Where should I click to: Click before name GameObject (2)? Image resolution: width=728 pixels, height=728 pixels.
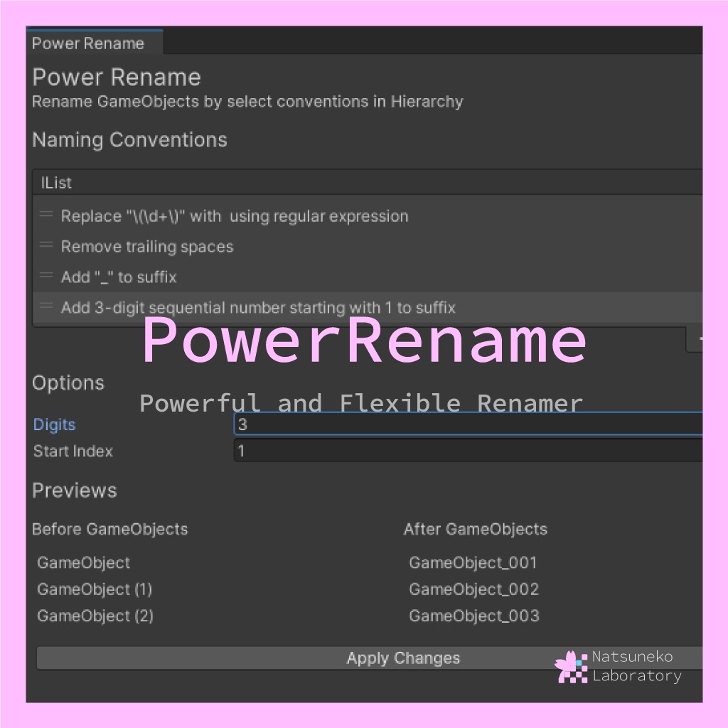(x=95, y=616)
